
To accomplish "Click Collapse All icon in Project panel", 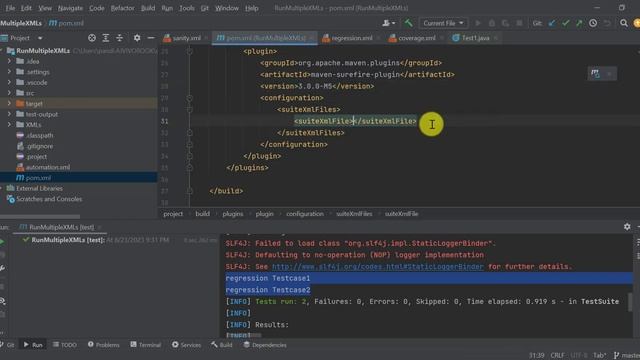I will pyautogui.click(x=120, y=38).
